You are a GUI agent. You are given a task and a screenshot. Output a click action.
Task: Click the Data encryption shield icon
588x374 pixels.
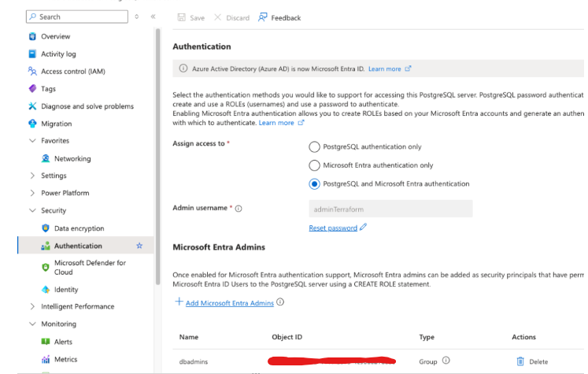pyautogui.click(x=46, y=228)
